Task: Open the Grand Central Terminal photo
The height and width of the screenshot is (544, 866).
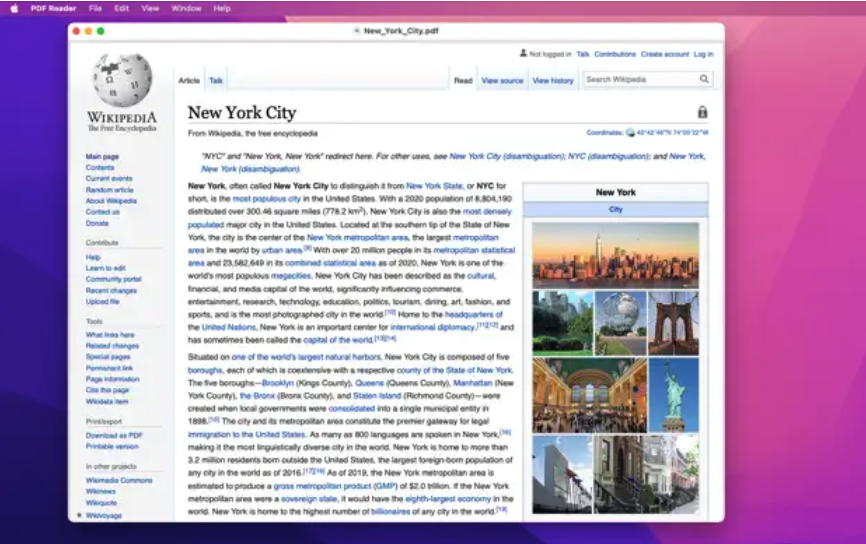Action: (x=589, y=395)
